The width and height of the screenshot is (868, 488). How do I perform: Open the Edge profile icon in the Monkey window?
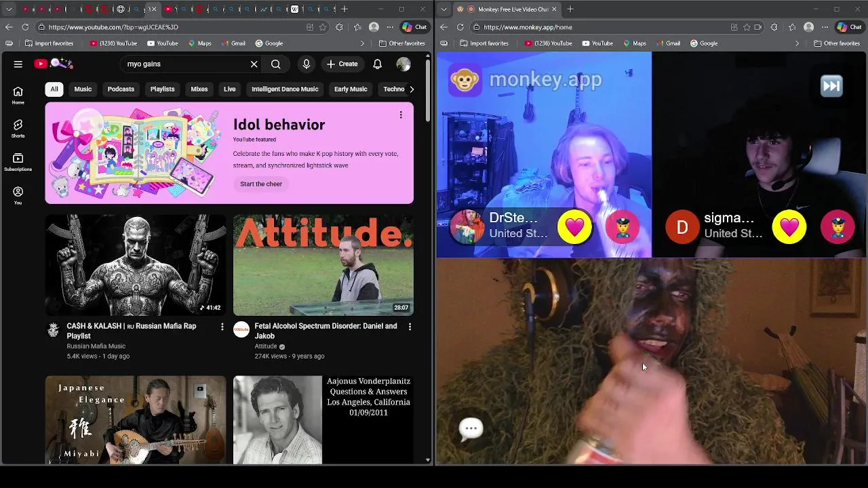click(x=808, y=27)
